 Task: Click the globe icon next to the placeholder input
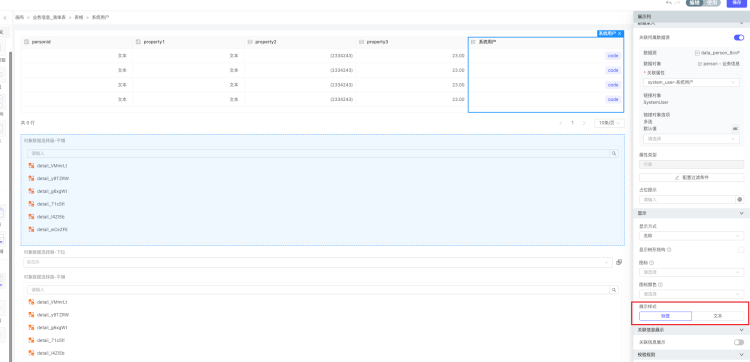tap(740, 199)
